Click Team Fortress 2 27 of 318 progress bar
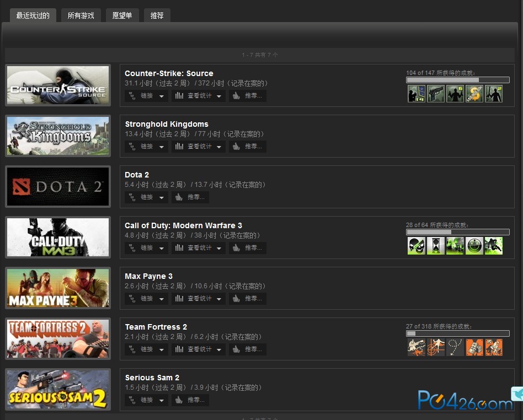Viewport: 523px width, 420px height. [x=458, y=333]
